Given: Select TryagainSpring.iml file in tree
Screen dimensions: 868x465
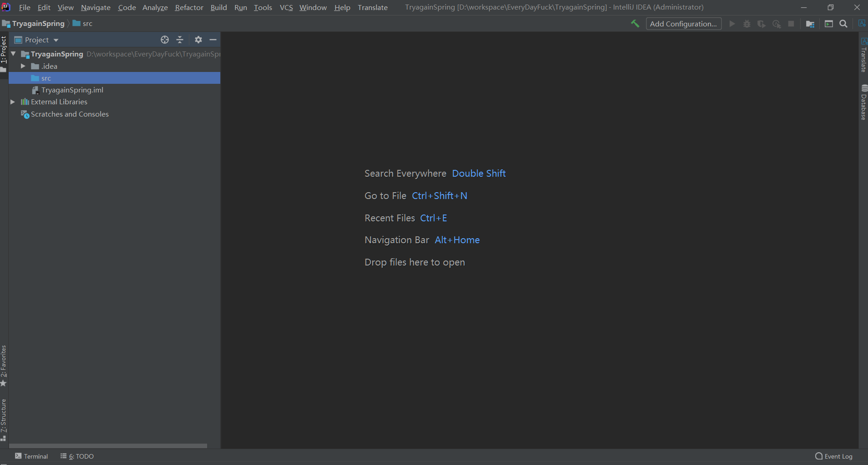Looking at the screenshot, I should pos(114,90).
